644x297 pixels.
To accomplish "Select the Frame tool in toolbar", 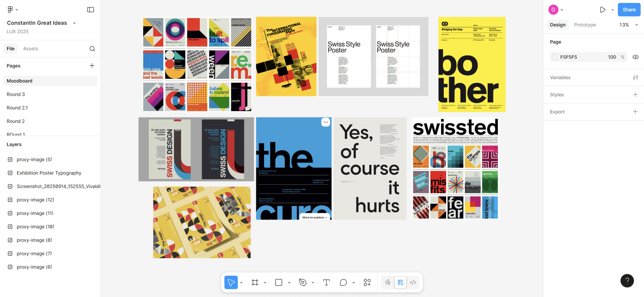I will [255, 282].
